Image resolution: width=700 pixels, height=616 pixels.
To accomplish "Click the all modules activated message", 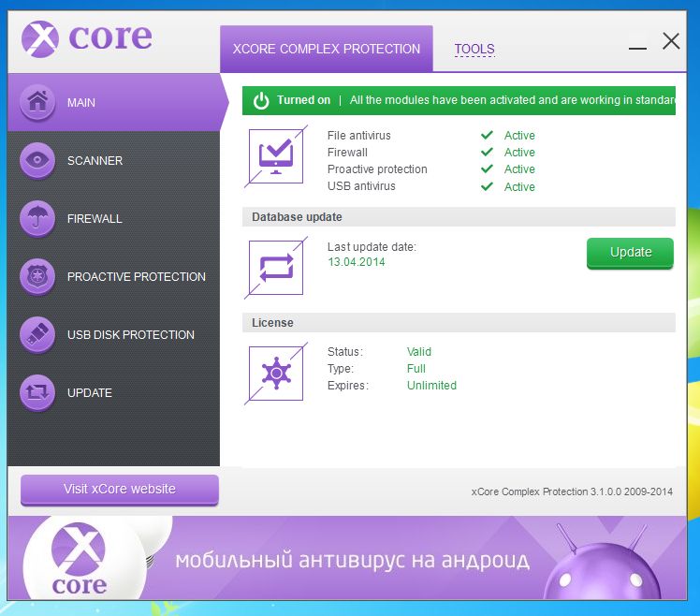I will pyautogui.click(x=512, y=100).
